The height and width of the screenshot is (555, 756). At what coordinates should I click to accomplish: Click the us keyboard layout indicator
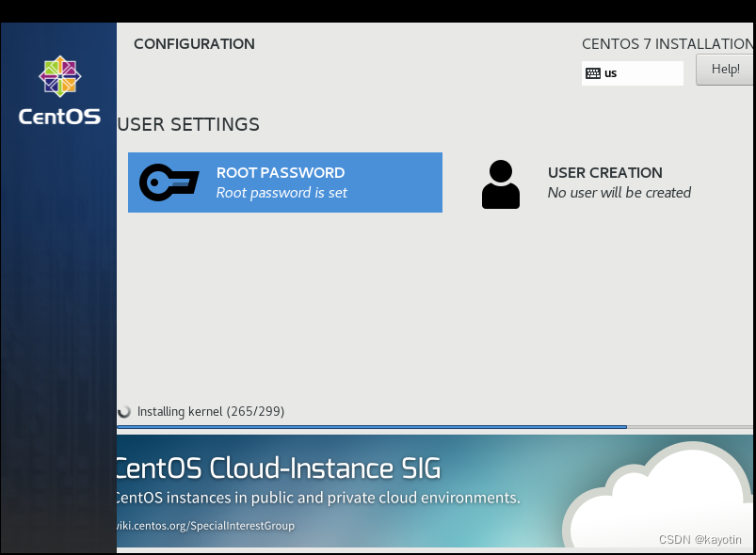click(632, 73)
